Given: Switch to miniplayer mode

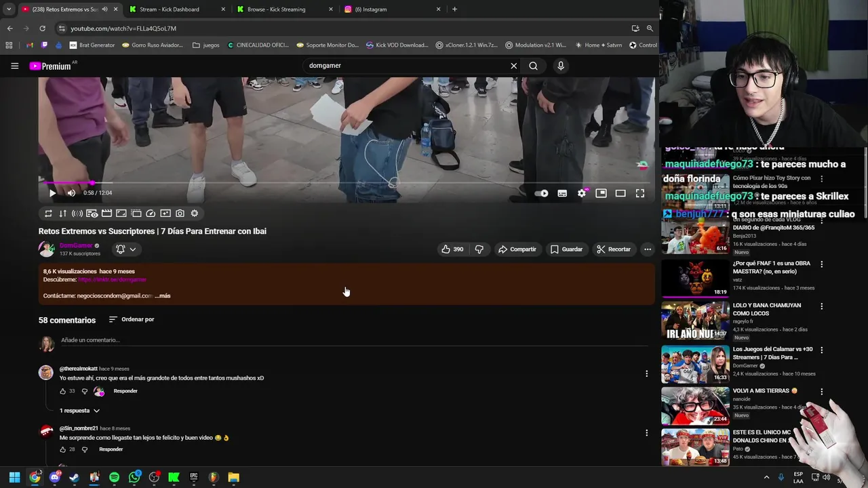Looking at the screenshot, I should pyautogui.click(x=601, y=193).
